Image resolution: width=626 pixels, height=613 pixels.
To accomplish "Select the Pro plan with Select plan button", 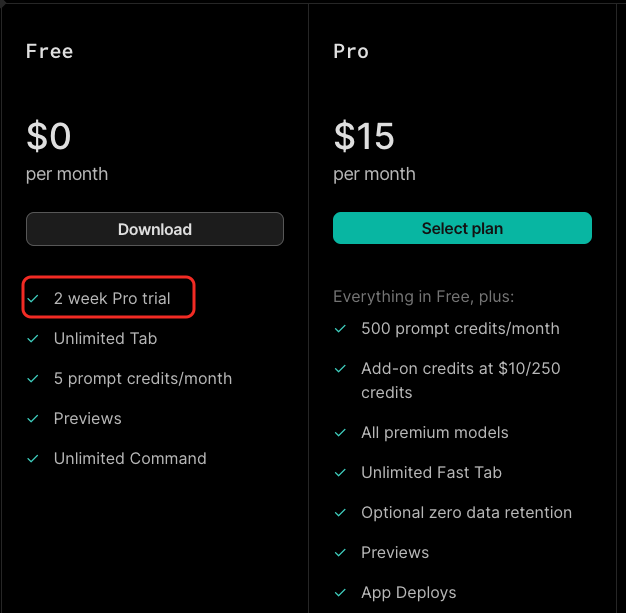I will [462, 228].
